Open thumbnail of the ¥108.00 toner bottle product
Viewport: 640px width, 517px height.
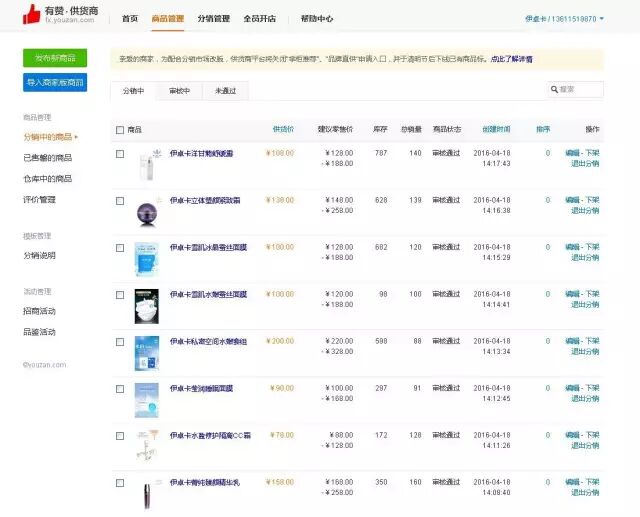pyautogui.click(x=147, y=165)
